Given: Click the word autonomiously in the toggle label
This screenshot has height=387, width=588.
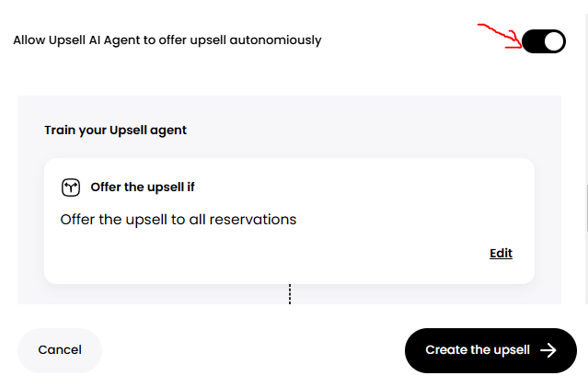Looking at the screenshot, I should click(x=275, y=40).
